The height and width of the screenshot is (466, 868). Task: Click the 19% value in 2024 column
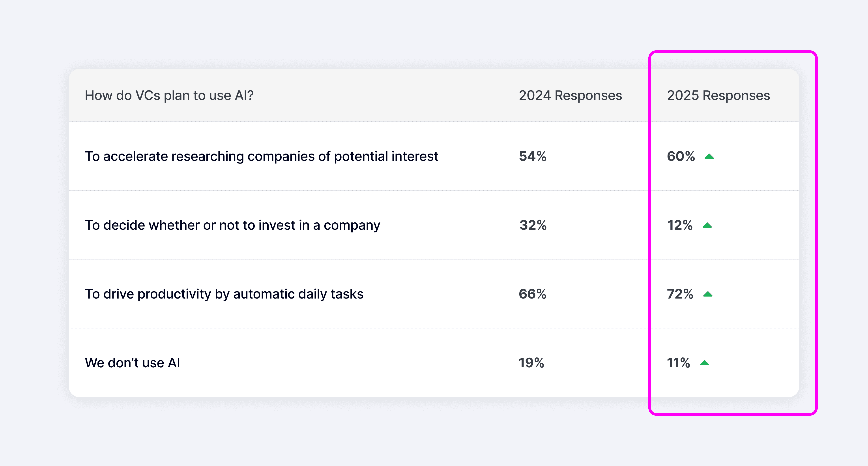pos(531,363)
